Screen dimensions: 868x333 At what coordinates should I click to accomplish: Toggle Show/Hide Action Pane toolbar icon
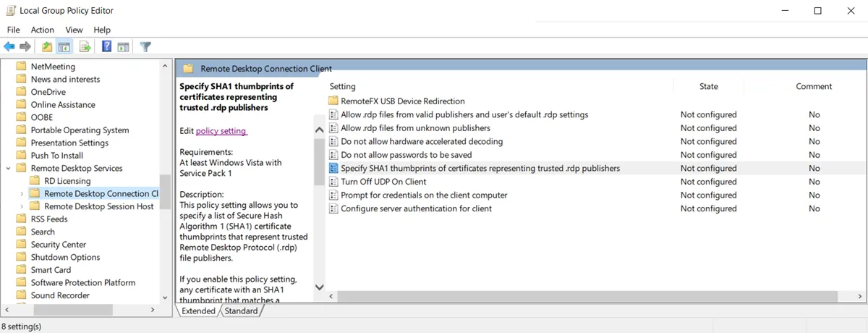coord(124,47)
